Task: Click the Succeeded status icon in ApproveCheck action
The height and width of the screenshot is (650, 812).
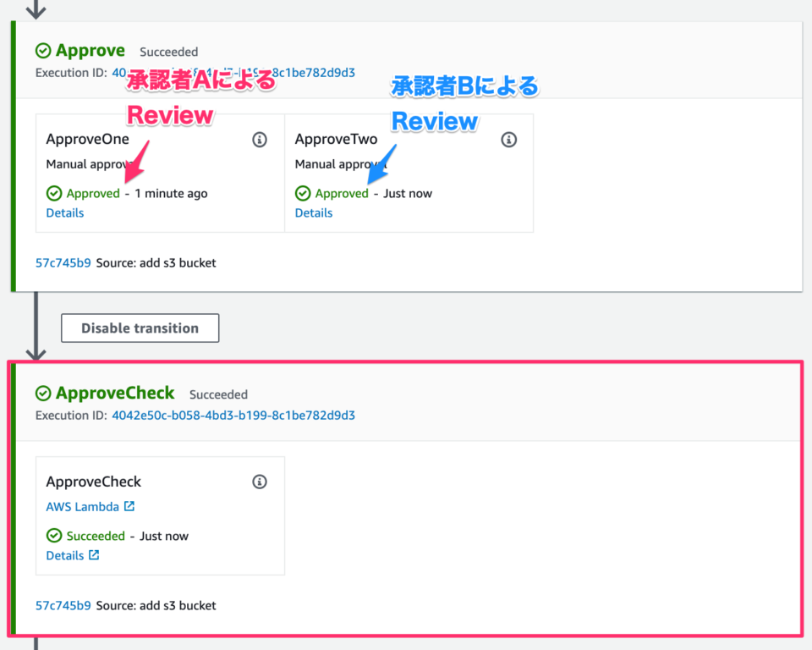Action: [x=54, y=536]
